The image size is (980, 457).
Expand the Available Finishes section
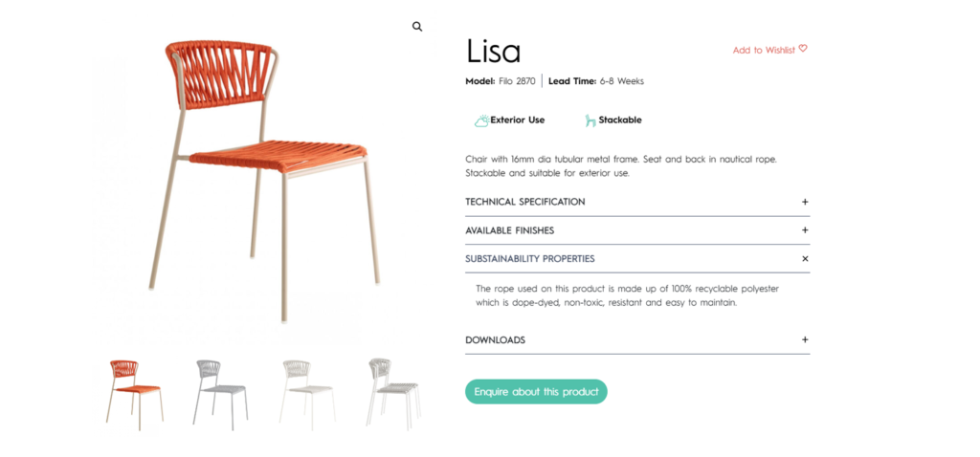point(510,230)
